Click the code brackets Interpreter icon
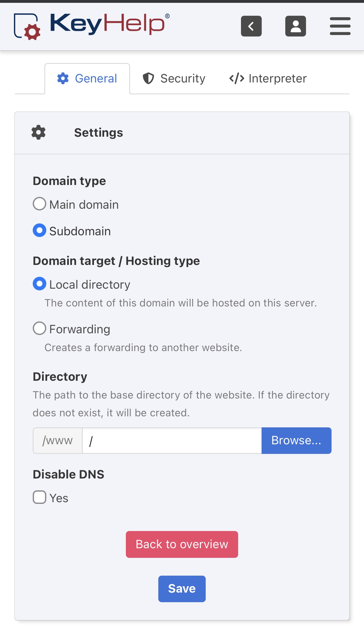 (237, 79)
